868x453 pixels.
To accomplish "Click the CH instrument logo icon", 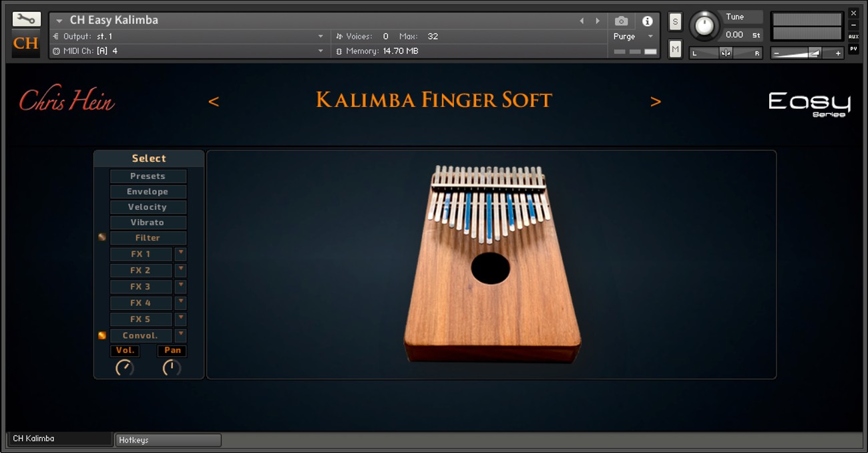I will (26, 43).
